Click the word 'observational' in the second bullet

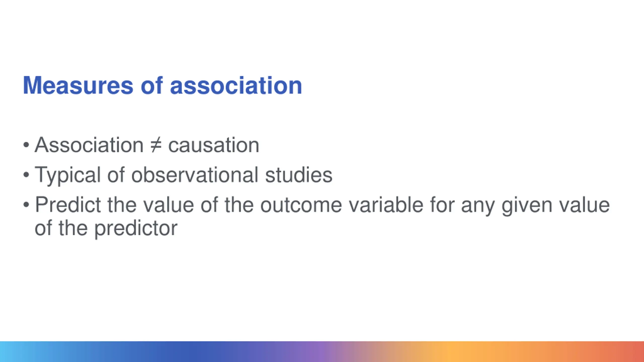[x=195, y=175]
